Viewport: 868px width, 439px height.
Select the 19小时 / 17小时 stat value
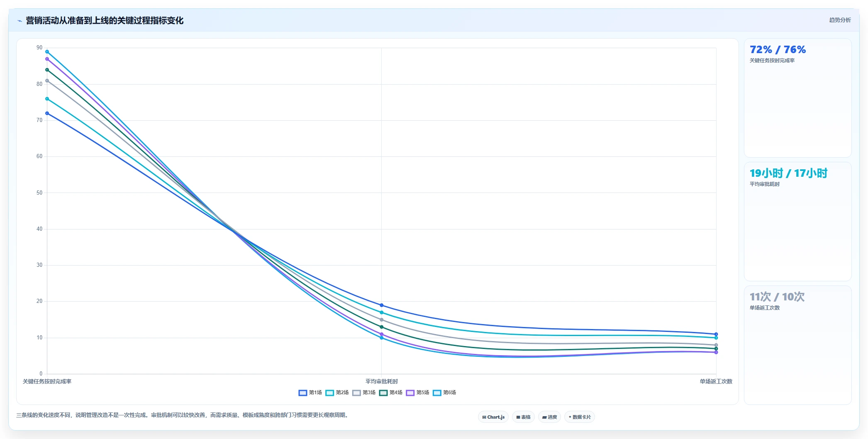click(788, 173)
